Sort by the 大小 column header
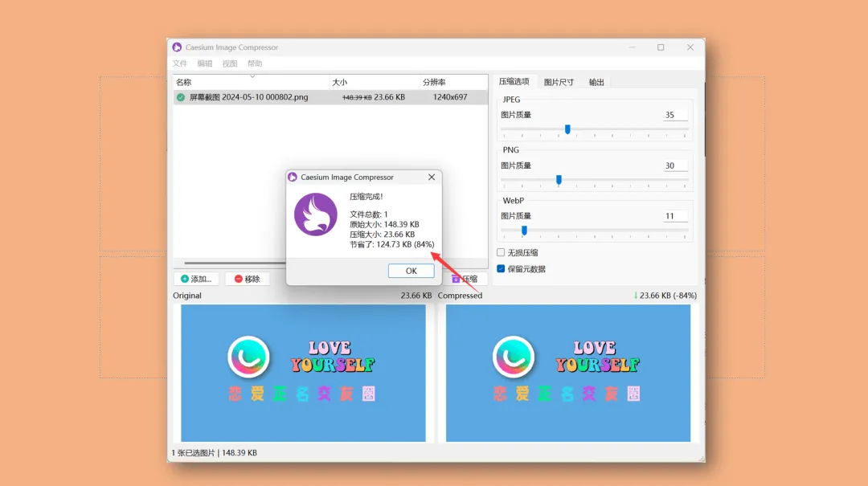The image size is (868, 486). [x=375, y=82]
